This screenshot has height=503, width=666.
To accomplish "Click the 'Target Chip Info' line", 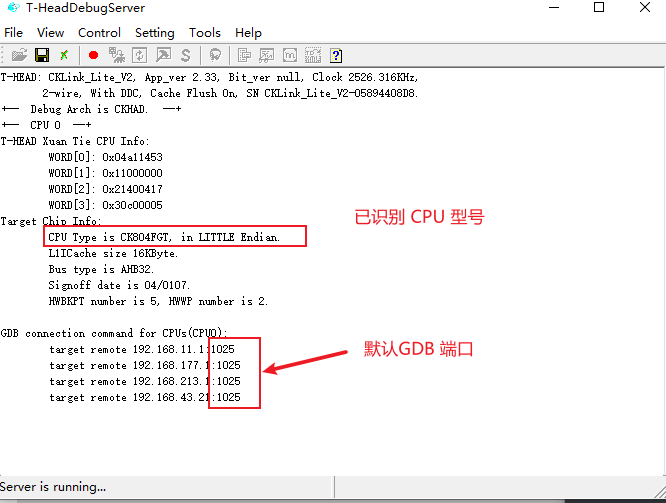I will (51, 221).
